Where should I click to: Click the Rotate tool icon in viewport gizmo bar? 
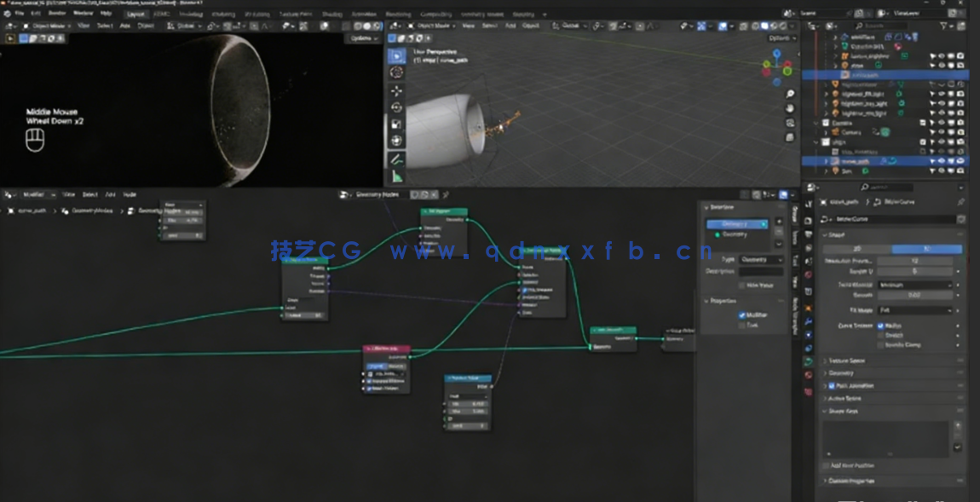(x=396, y=106)
